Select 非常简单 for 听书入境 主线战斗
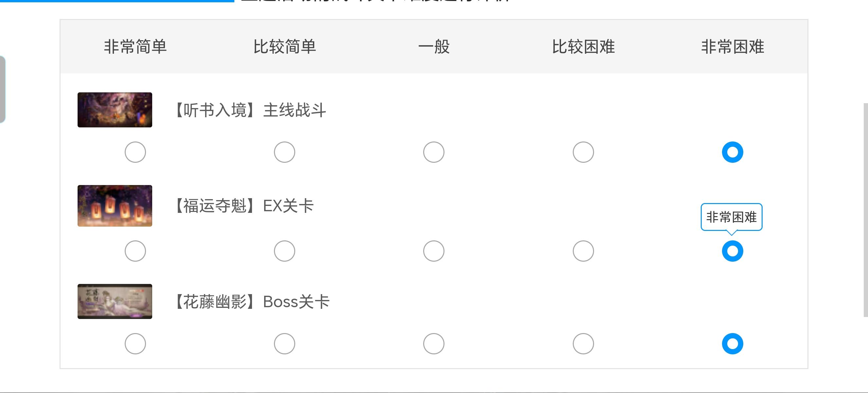This screenshot has width=868, height=393. (x=135, y=152)
